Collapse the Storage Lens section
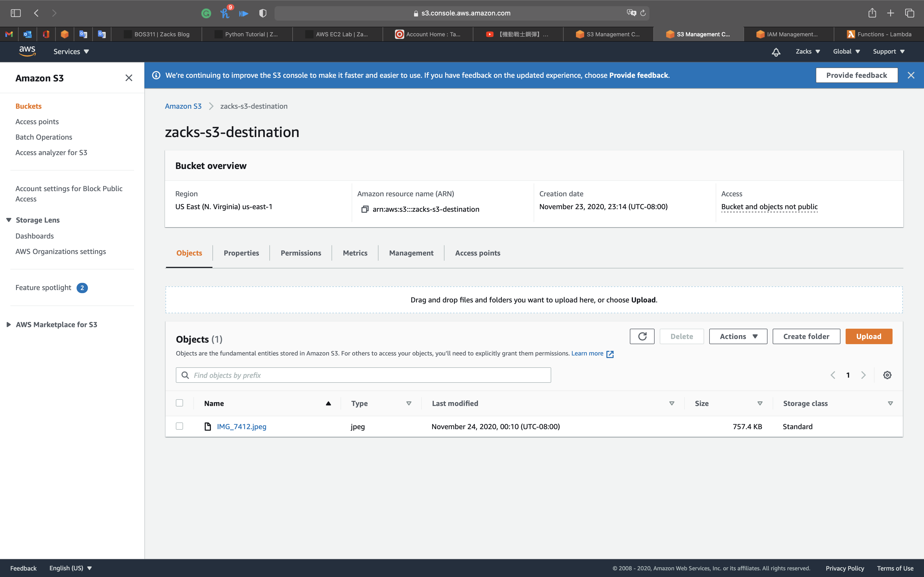The height and width of the screenshot is (577, 924). 9,220
